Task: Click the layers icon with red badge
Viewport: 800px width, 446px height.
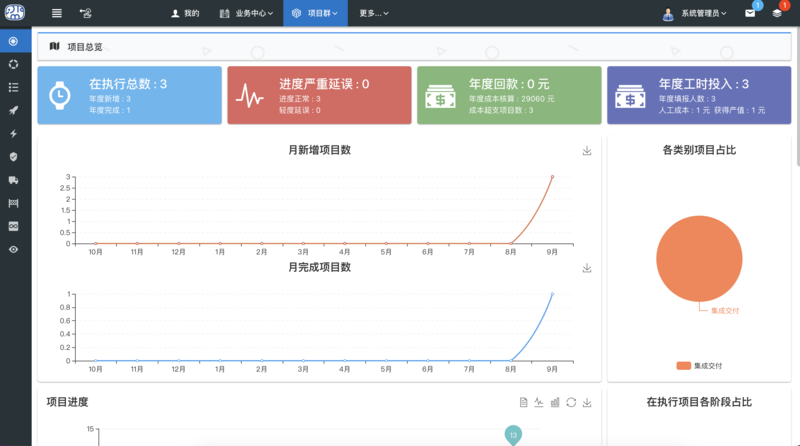Action: (777, 13)
